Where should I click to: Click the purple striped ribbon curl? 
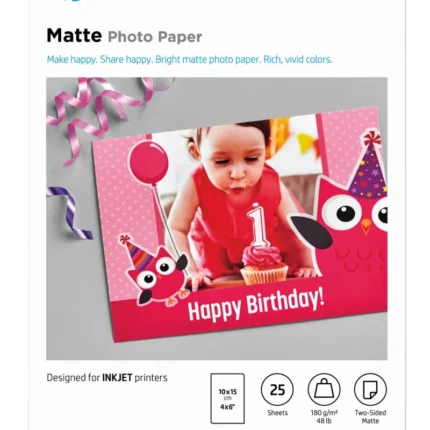[x=69, y=213]
